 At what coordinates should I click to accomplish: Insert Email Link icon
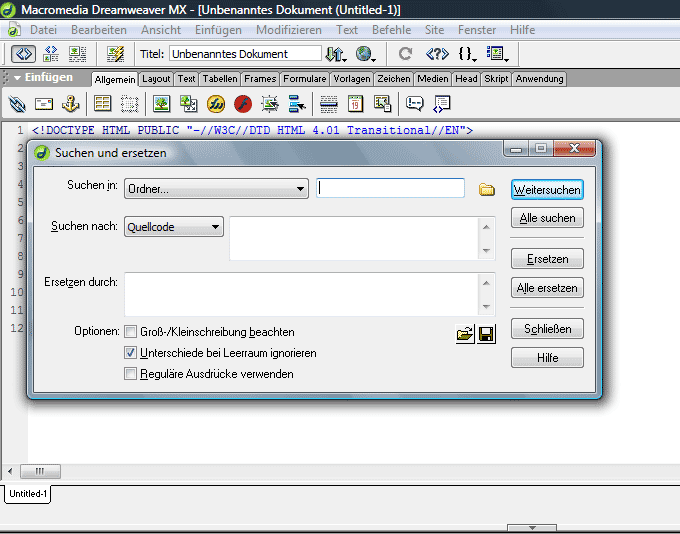click(x=44, y=104)
